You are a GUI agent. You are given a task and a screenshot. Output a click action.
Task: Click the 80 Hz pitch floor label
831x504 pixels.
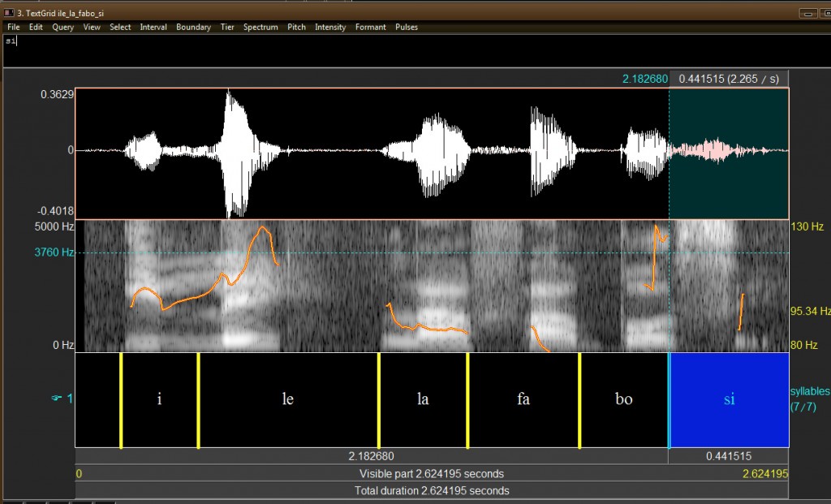coord(803,345)
